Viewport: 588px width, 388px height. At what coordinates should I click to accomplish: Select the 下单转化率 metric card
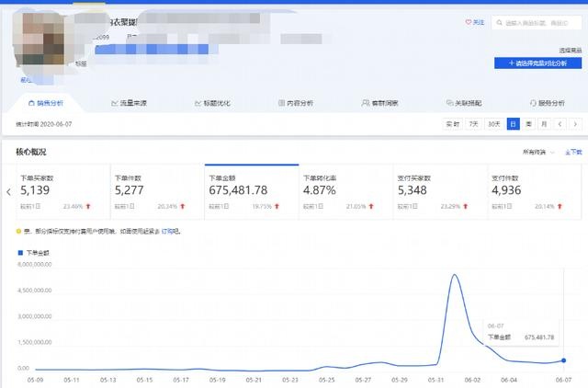(x=345, y=191)
